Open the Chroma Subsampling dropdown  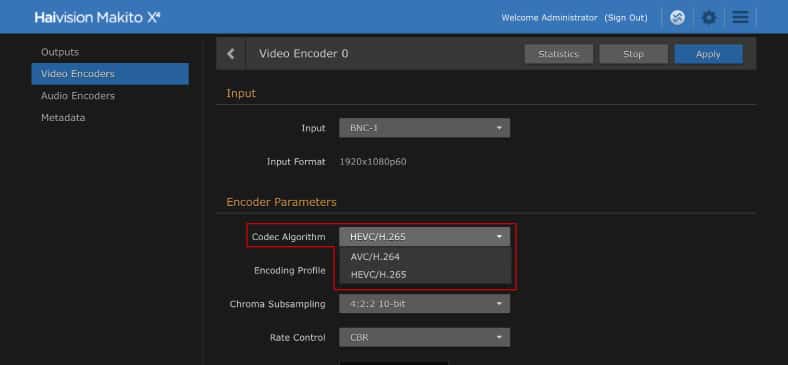click(x=424, y=304)
